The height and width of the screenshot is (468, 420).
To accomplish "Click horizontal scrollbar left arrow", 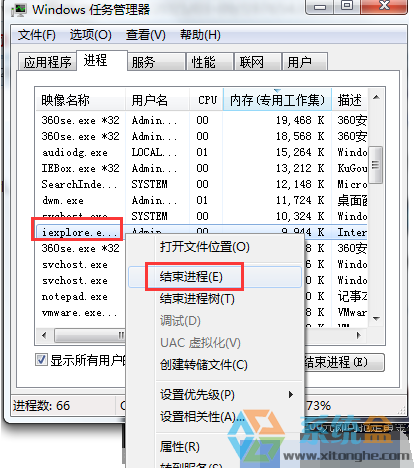I will coord(44,335).
